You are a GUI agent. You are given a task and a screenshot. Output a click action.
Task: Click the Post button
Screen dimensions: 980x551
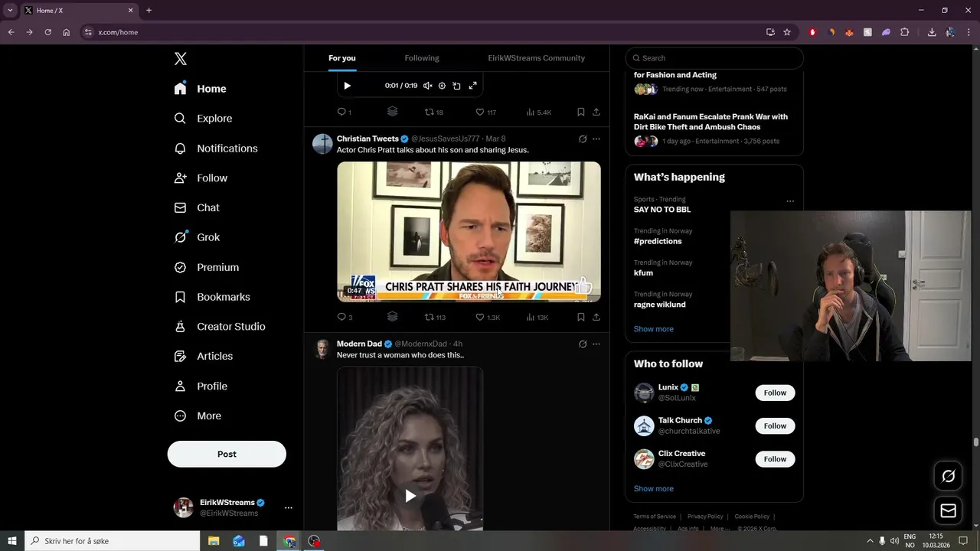[x=227, y=454]
